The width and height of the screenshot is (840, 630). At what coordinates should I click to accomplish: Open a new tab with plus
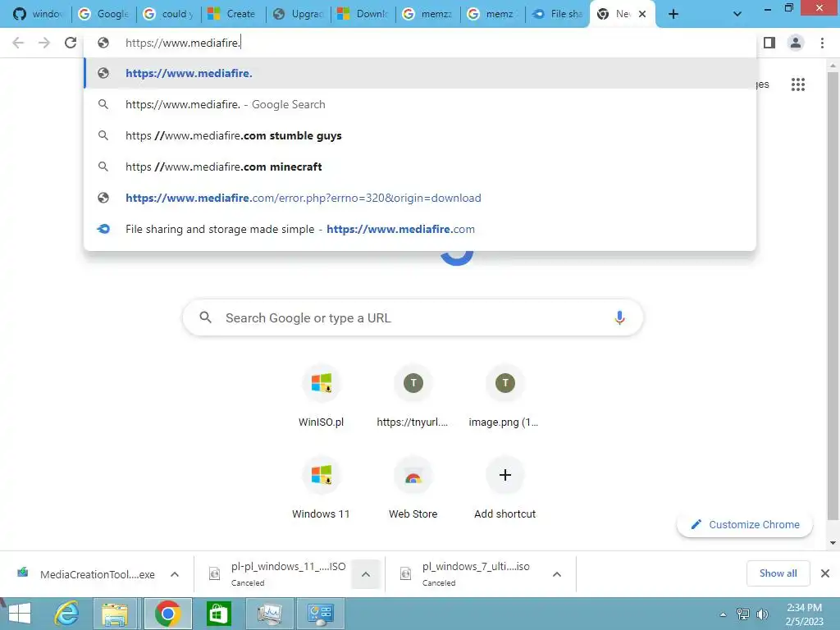click(673, 15)
